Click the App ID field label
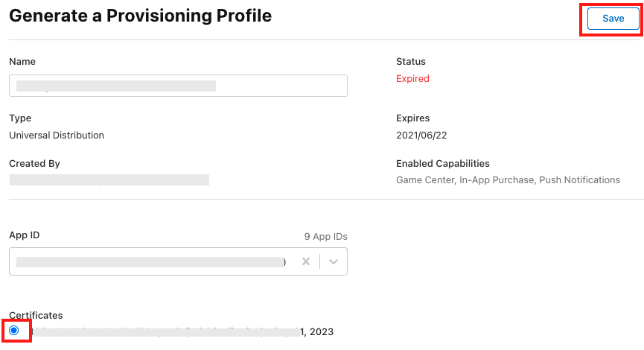Viewport: 644px width, 350px height. click(x=25, y=235)
